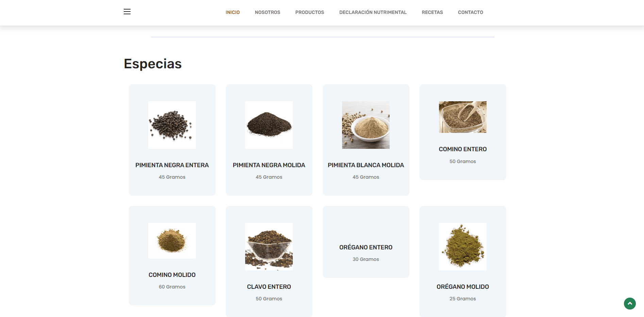Open the Pimienta Blanca Molida picture
This screenshot has width=644, height=317.
(366, 125)
